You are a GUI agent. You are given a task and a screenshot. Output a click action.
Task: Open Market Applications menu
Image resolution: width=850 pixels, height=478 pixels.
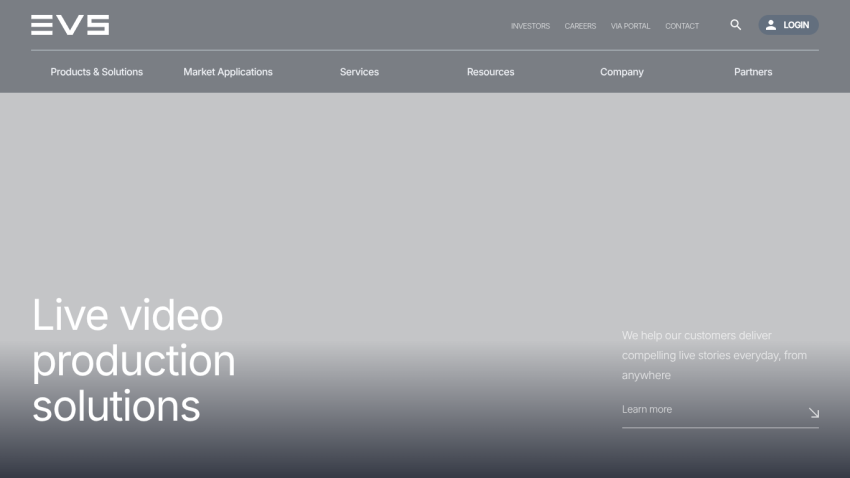point(228,72)
